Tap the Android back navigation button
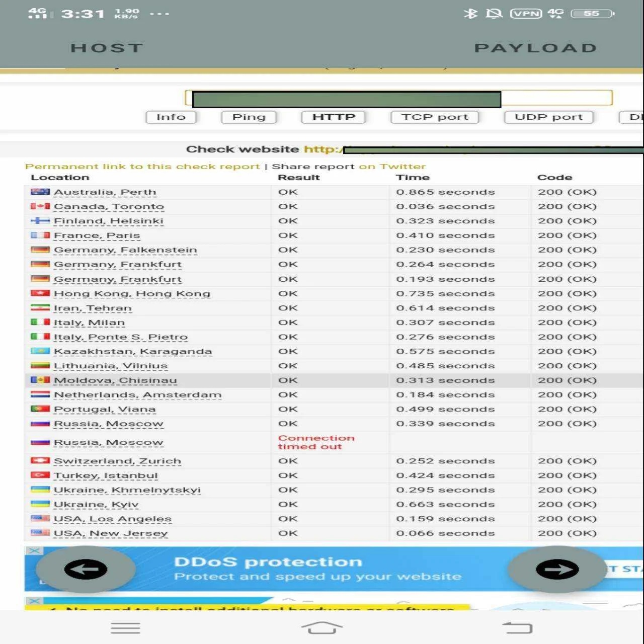This screenshot has height=644, width=644. pyautogui.click(x=517, y=627)
